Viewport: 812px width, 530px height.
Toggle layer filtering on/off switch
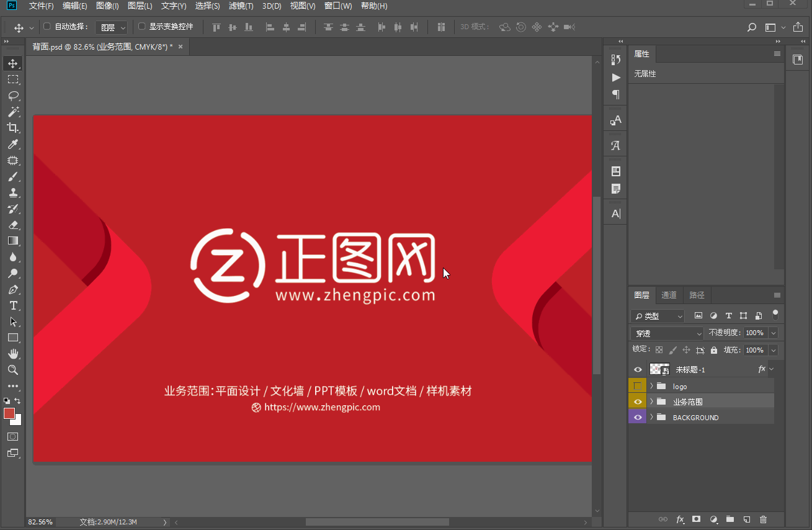coord(775,315)
